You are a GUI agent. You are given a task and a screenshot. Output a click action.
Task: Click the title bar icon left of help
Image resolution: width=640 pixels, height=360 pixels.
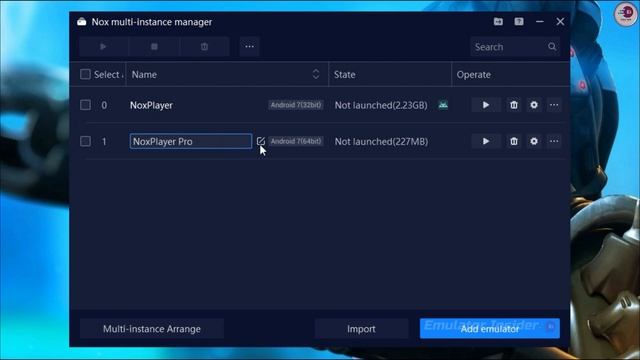point(498,22)
